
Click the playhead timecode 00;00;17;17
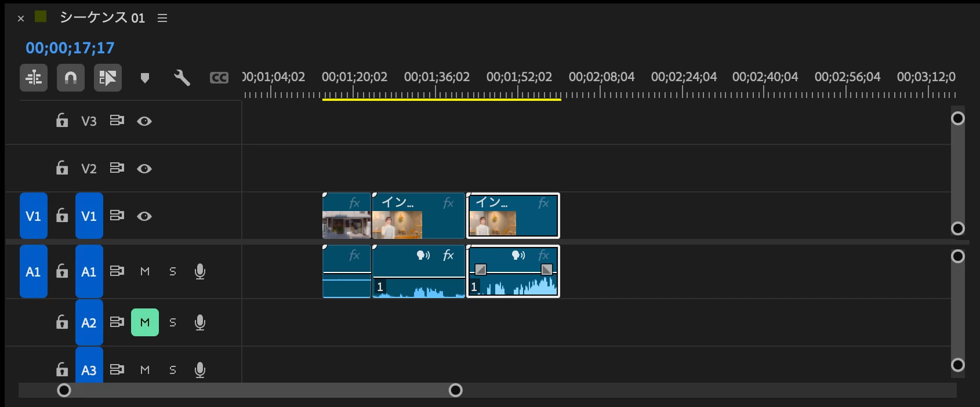(70, 48)
